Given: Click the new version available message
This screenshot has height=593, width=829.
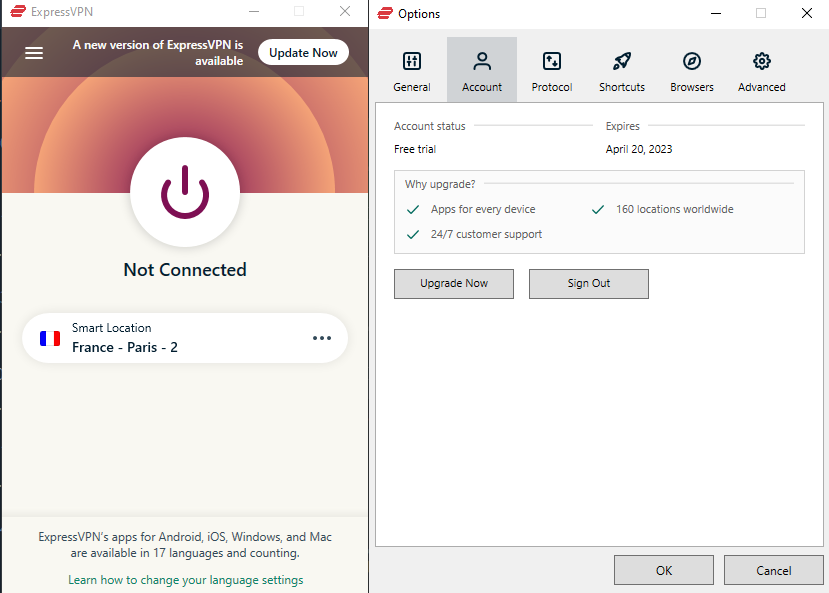Looking at the screenshot, I should pyautogui.click(x=158, y=53).
